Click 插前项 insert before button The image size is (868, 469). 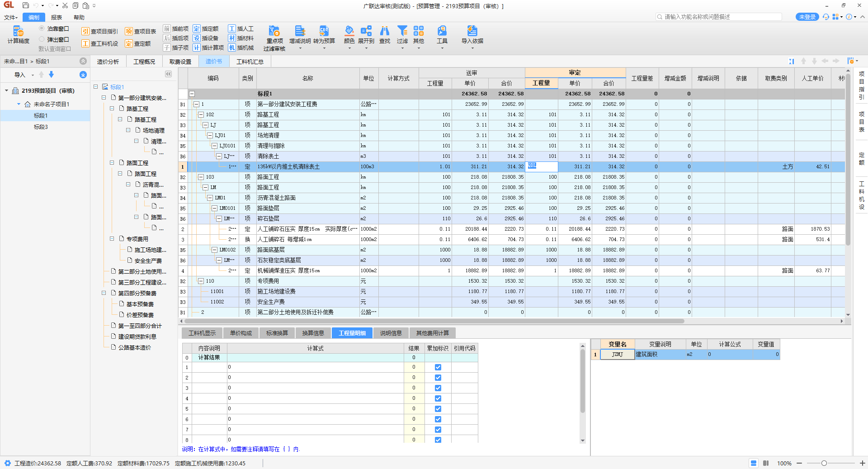pyautogui.click(x=176, y=28)
